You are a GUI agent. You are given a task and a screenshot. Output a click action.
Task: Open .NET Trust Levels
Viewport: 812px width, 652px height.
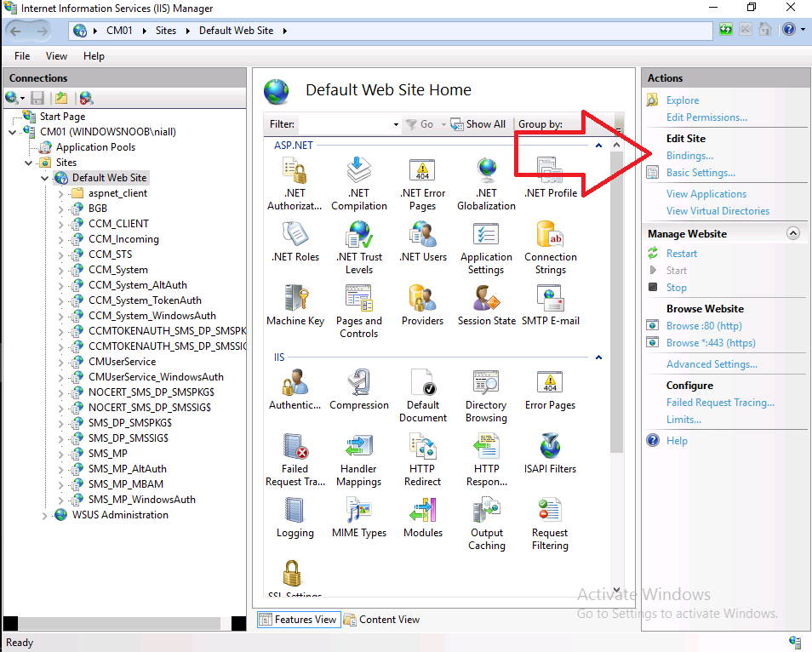(359, 248)
